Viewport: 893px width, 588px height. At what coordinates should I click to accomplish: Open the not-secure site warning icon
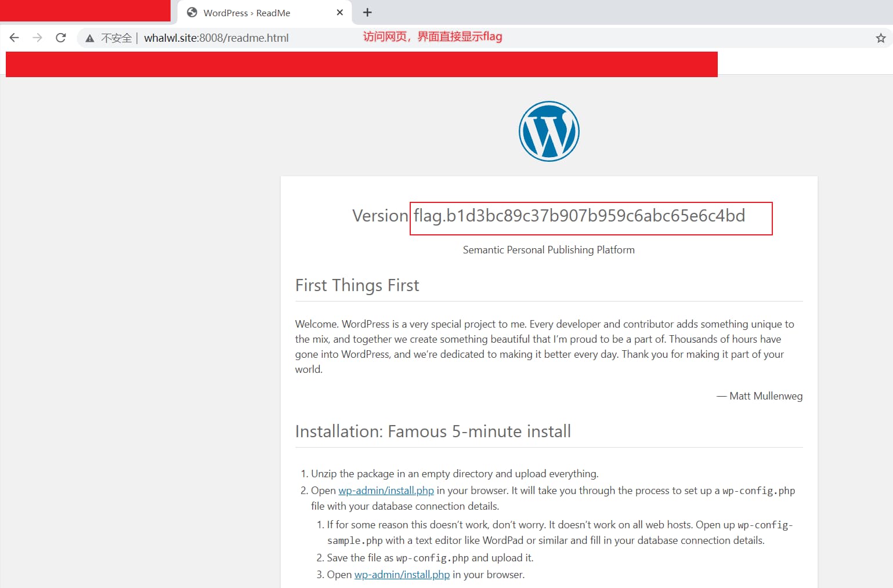pos(90,38)
